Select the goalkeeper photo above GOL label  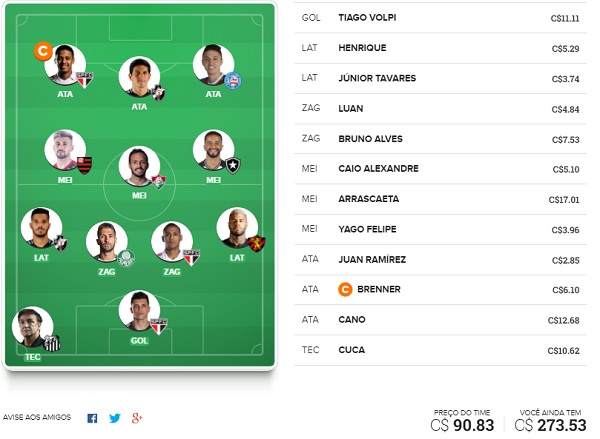pyautogui.click(x=139, y=311)
